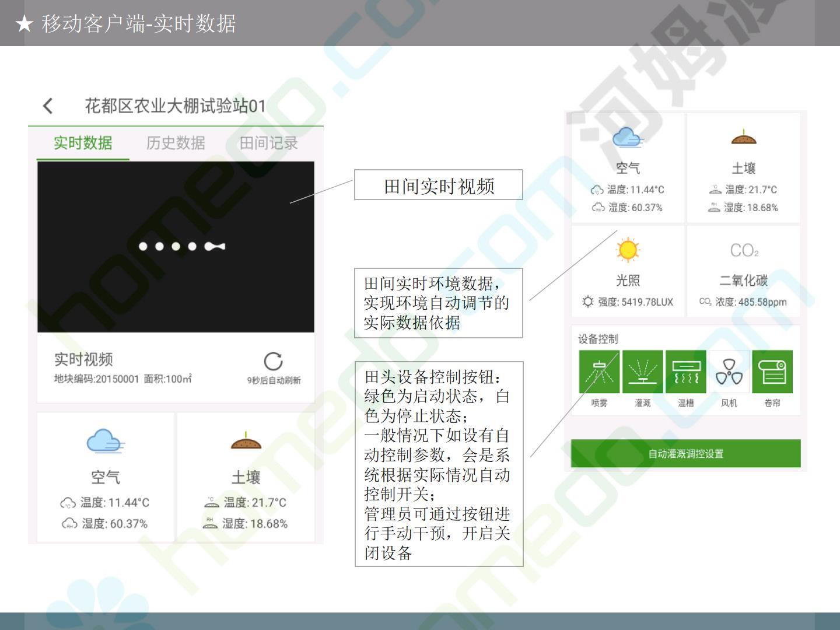Click the live video player area
This screenshot has height=630, width=840.
(x=176, y=247)
